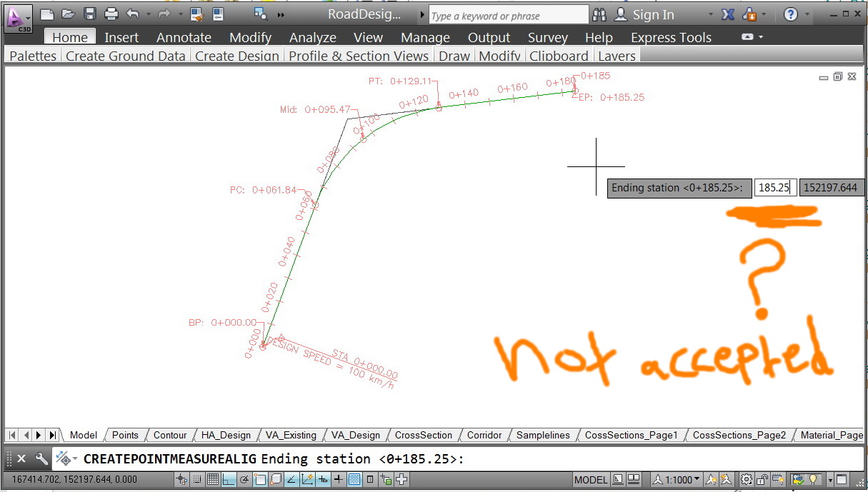The image size is (868, 492).
Task: Toggle Snap Mode in the status bar
Action: (197, 479)
